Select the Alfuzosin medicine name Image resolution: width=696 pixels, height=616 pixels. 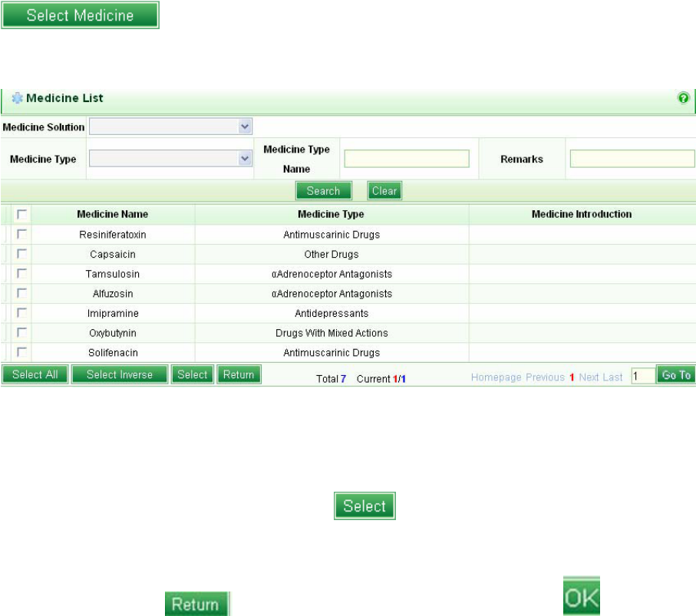(113, 293)
